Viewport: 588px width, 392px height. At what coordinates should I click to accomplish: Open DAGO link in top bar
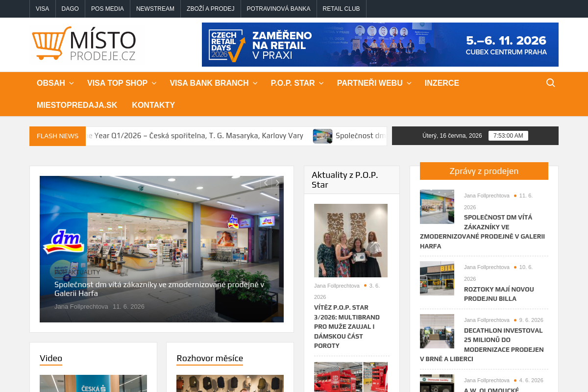[x=70, y=9]
